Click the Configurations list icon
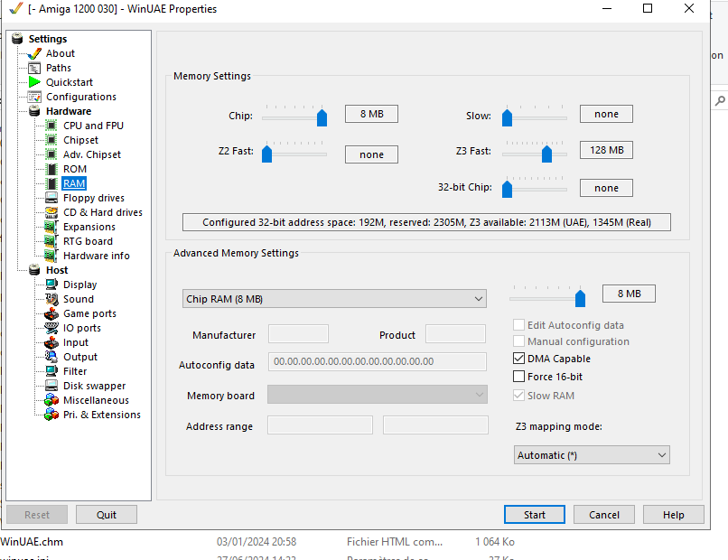 34,97
